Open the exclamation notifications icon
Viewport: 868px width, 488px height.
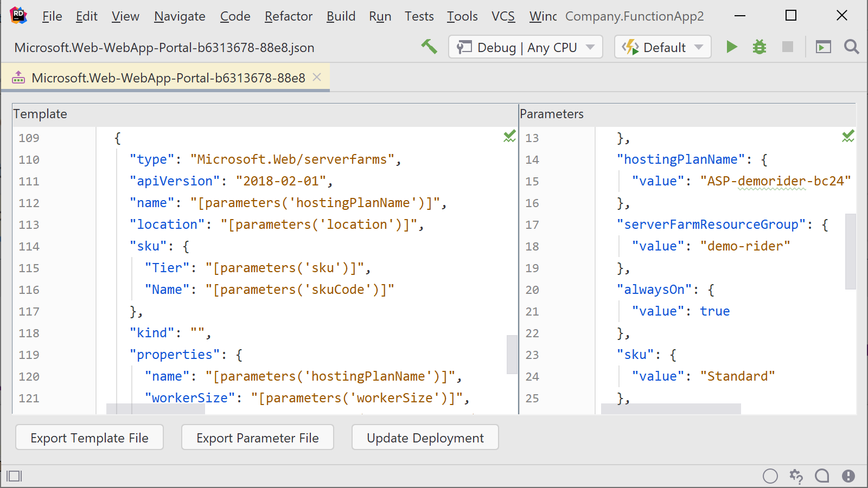[x=848, y=476]
